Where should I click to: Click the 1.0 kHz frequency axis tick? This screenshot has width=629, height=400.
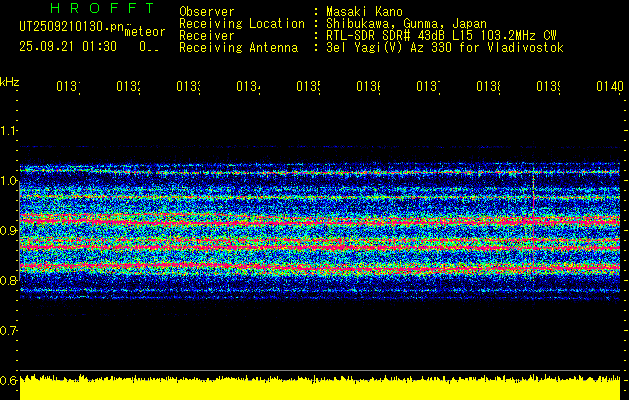click(9, 180)
